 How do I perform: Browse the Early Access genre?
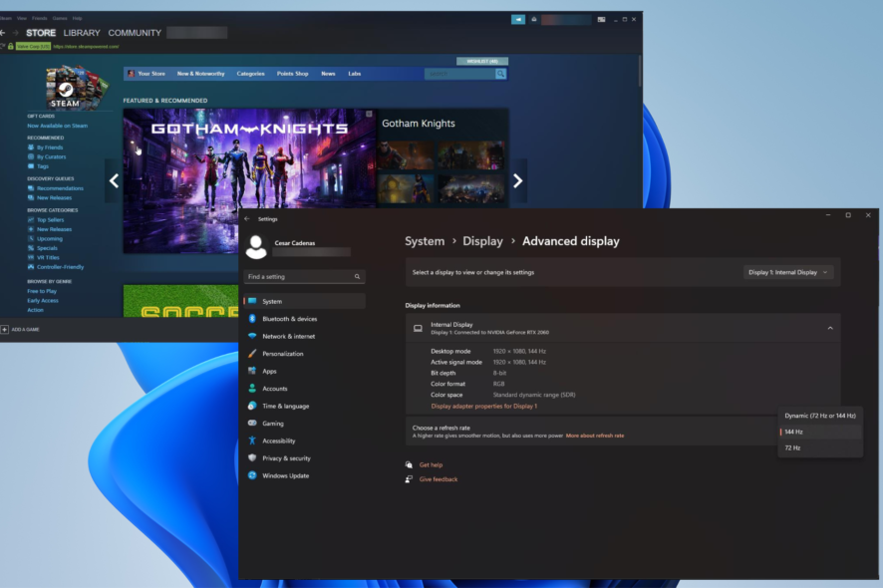point(43,301)
